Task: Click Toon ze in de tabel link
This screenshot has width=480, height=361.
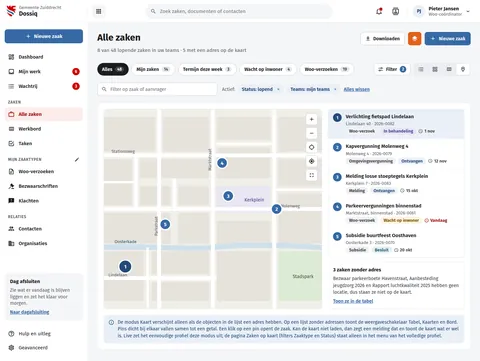Action: (353, 301)
